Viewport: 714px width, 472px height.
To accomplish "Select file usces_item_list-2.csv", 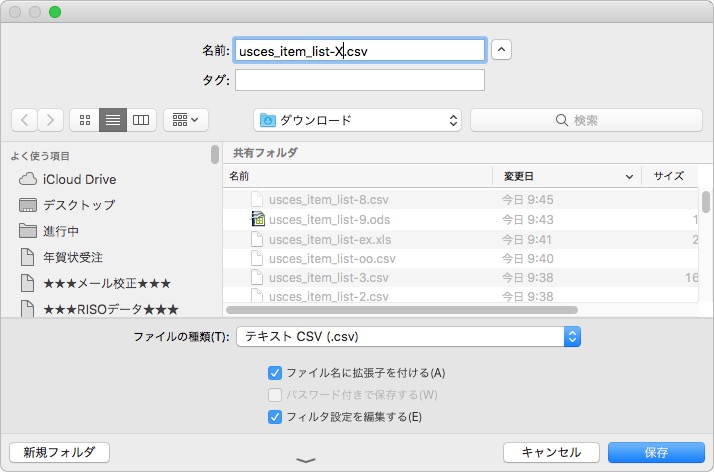I will point(460,296).
